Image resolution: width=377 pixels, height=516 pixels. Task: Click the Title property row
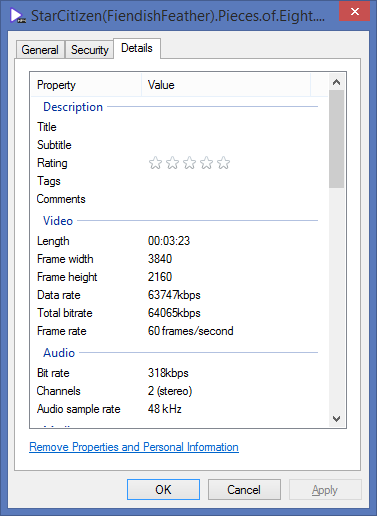[179, 127]
